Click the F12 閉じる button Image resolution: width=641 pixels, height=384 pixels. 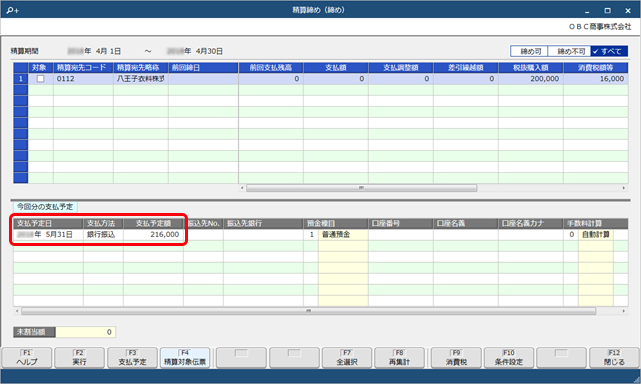(614, 358)
